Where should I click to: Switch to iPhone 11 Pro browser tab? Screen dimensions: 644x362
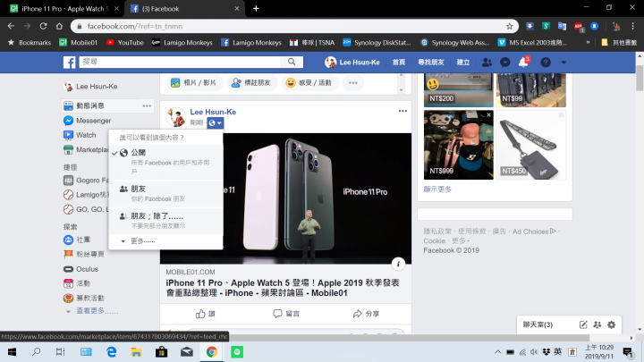(64, 9)
